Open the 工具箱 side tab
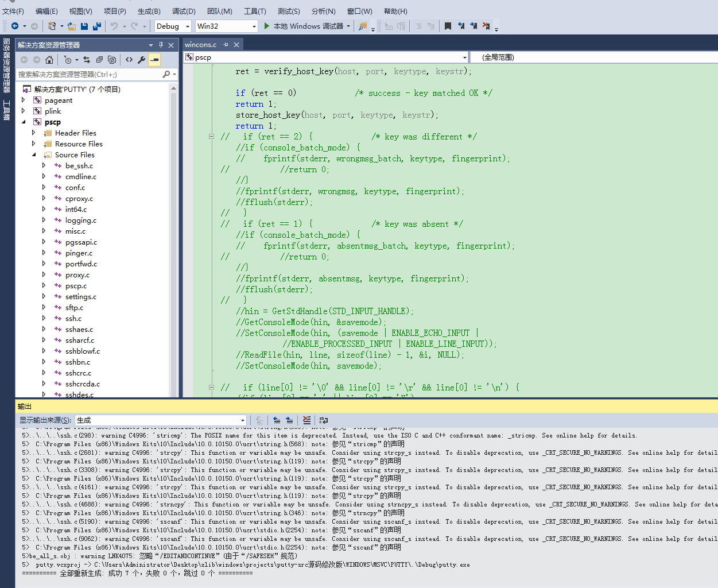 point(7,111)
